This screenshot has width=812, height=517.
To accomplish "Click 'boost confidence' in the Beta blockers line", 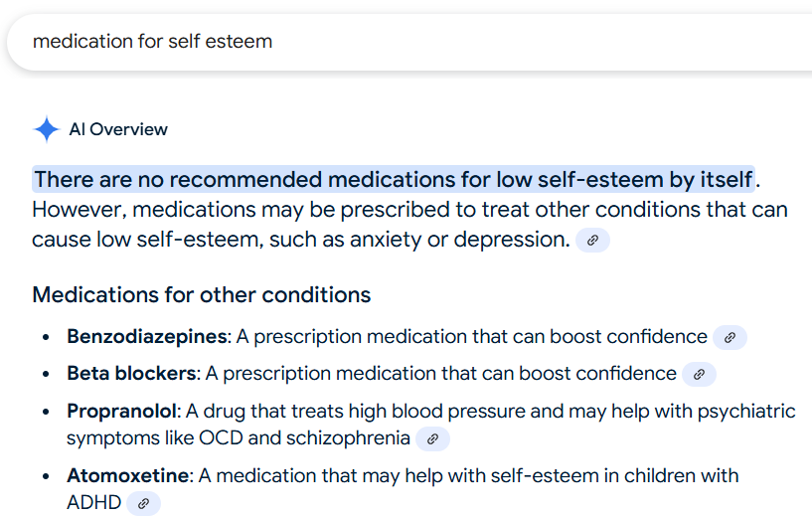I will tap(597, 374).
